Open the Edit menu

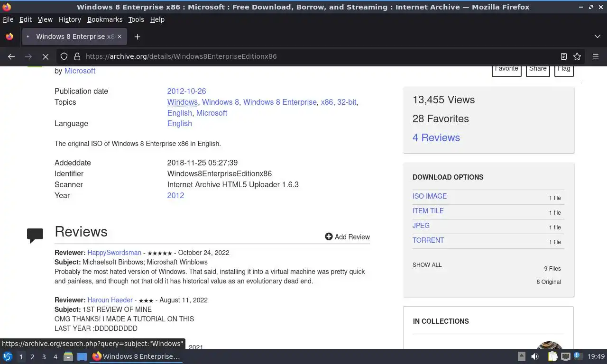(26, 19)
